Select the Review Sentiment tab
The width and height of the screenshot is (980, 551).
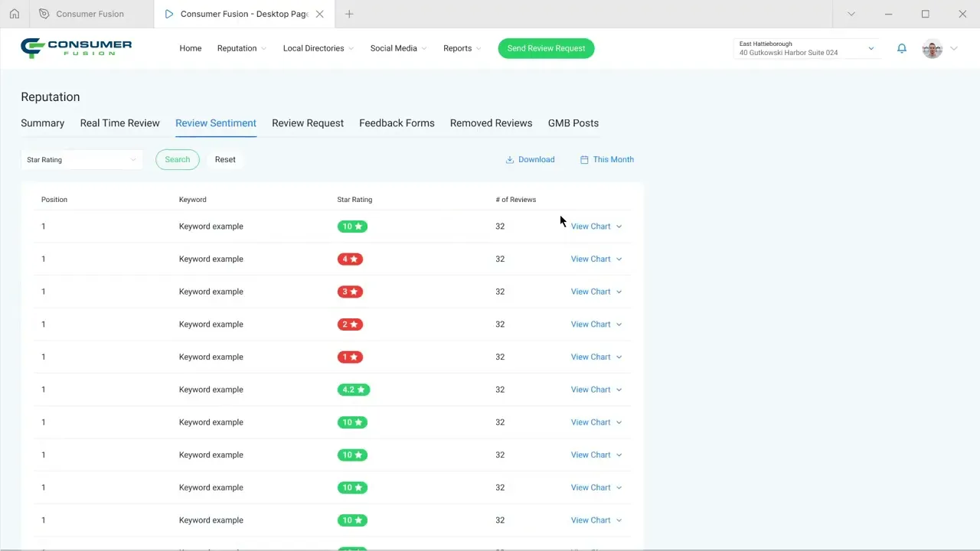coord(216,123)
